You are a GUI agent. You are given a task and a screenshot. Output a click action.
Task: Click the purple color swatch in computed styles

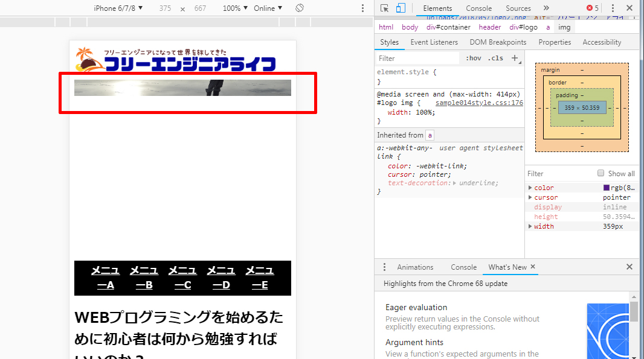(607, 188)
